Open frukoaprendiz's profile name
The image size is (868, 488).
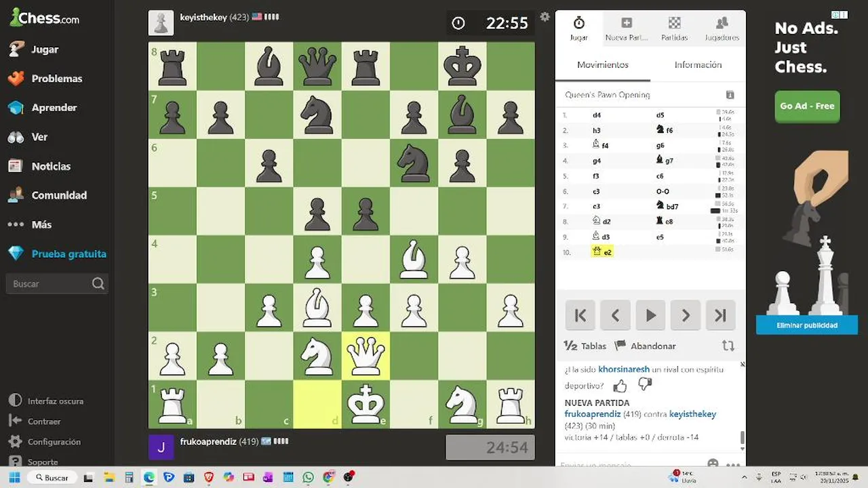[208, 441]
